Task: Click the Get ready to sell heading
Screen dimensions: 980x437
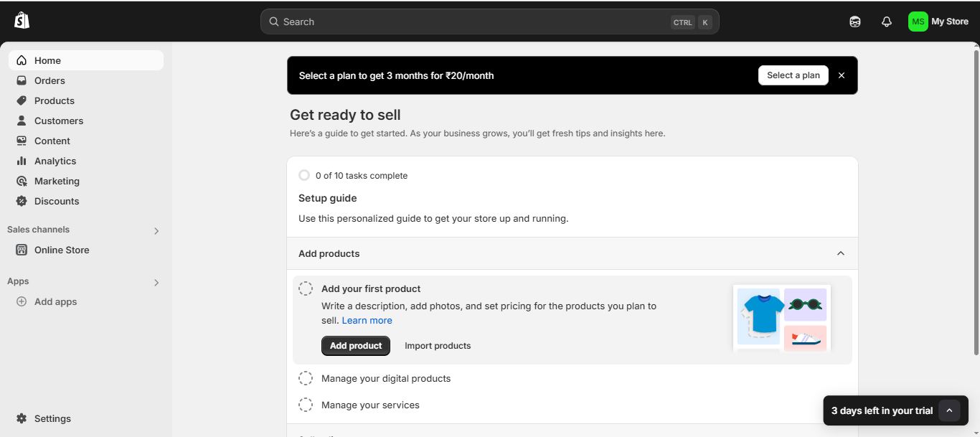Action: pyautogui.click(x=345, y=115)
